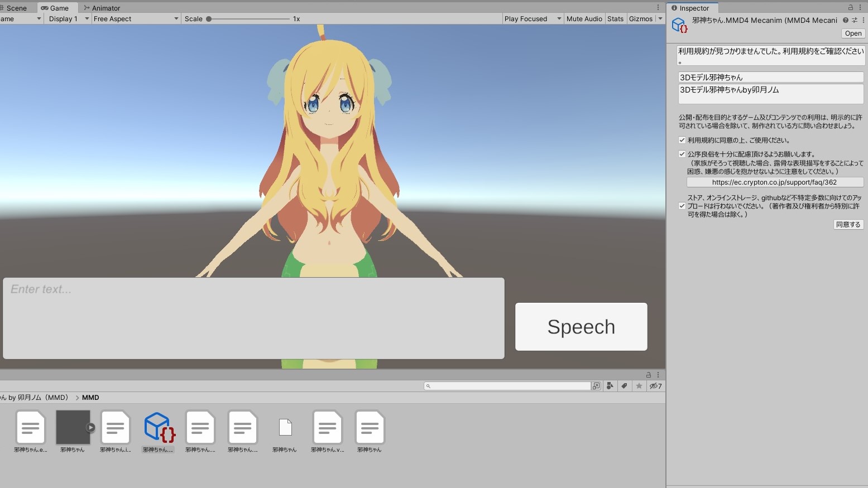Search by type in the Project panel

pyautogui.click(x=610, y=386)
